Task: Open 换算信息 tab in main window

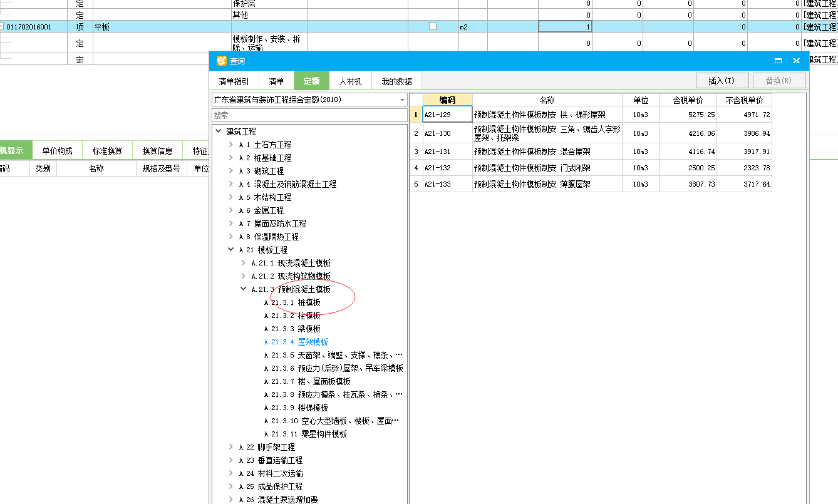Action: click(157, 151)
